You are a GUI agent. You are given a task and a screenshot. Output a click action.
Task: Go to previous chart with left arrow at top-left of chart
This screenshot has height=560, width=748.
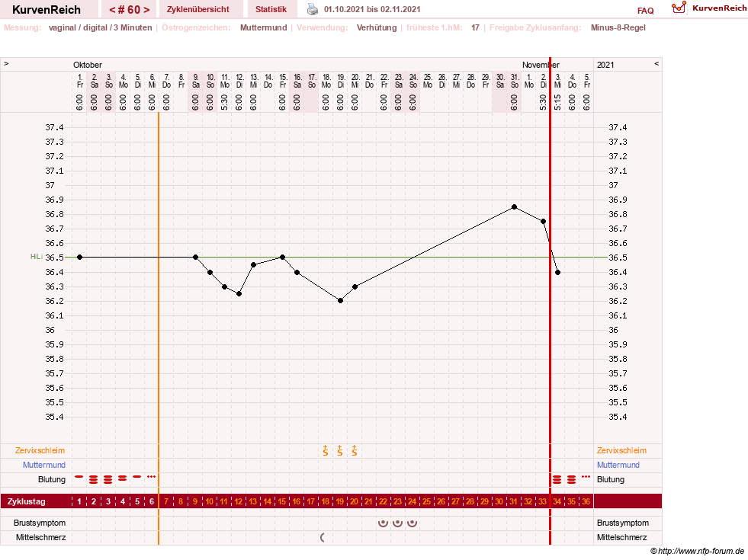[6, 63]
